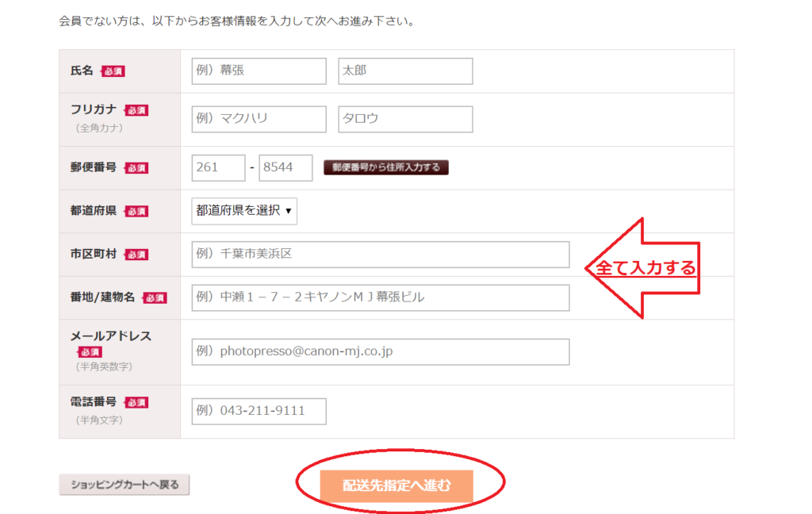This screenshot has width=812, height=514.
Task: Click the 必須 badge beside 都道府県
Action: 136,212
